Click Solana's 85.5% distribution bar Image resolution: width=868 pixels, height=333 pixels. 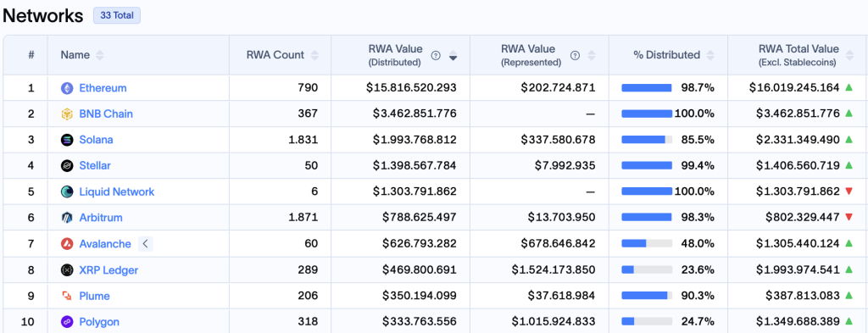click(x=647, y=140)
